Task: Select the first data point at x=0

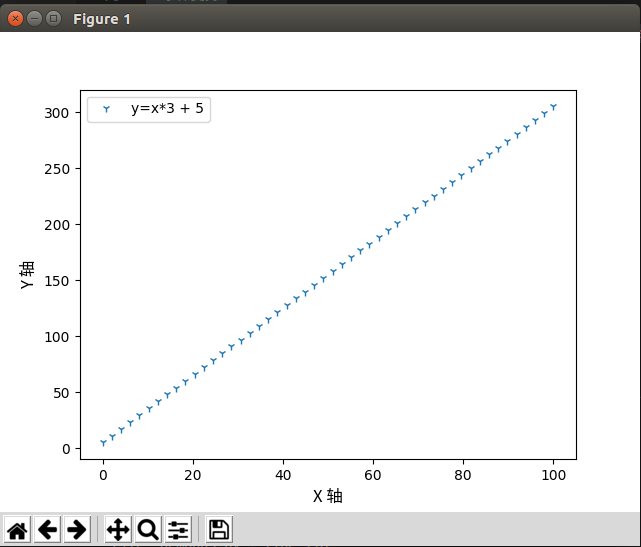Action: point(103,442)
